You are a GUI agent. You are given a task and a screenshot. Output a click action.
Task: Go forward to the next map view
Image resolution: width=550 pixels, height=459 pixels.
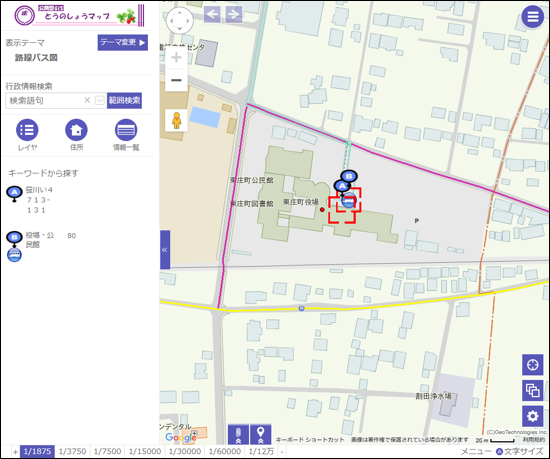tap(234, 14)
